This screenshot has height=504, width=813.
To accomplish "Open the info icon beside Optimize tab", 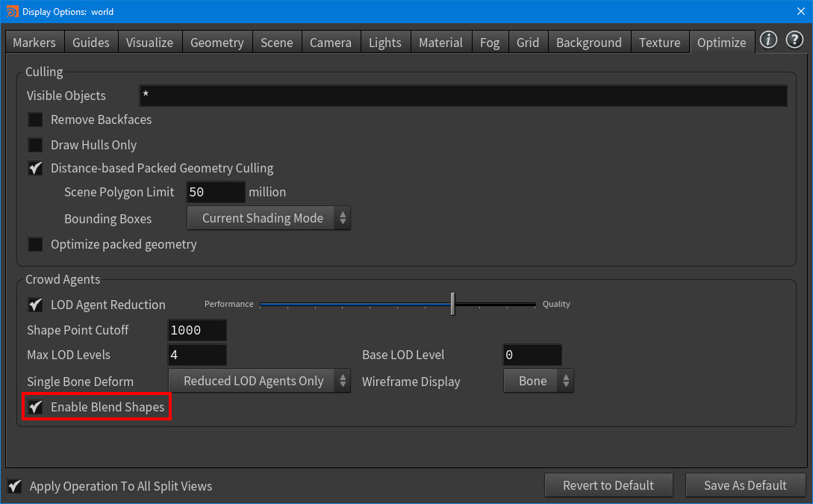I will [x=768, y=40].
